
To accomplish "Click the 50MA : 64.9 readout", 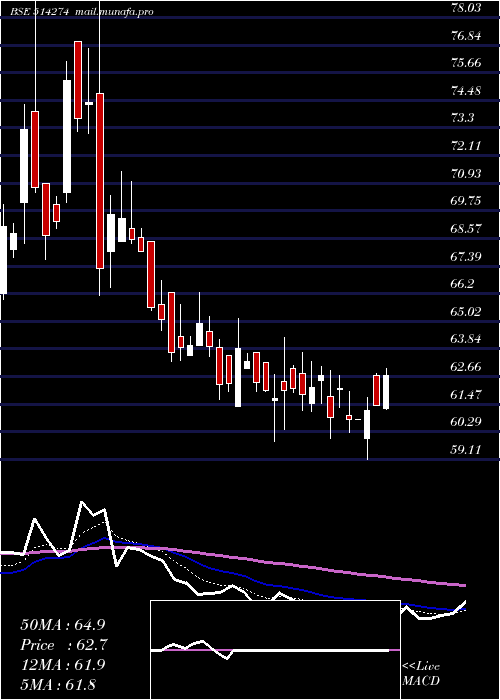I will point(63,625).
